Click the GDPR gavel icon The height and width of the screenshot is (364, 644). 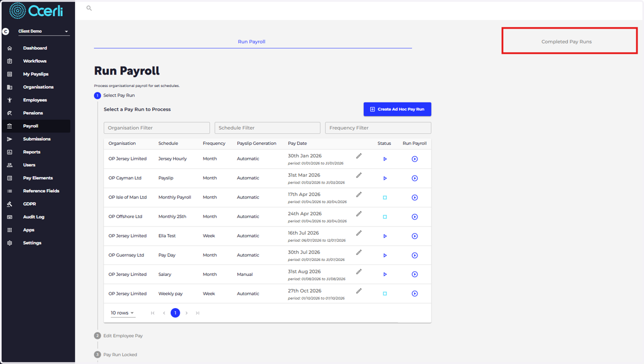[10, 204]
